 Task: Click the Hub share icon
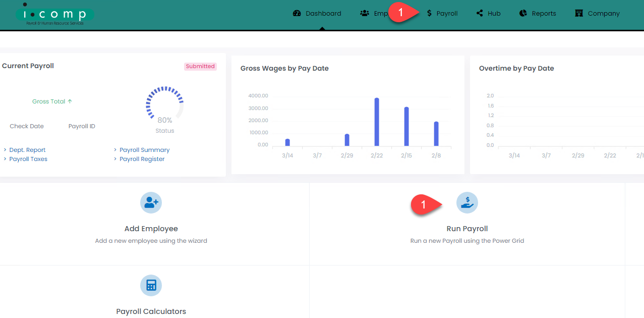coord(480,14)
